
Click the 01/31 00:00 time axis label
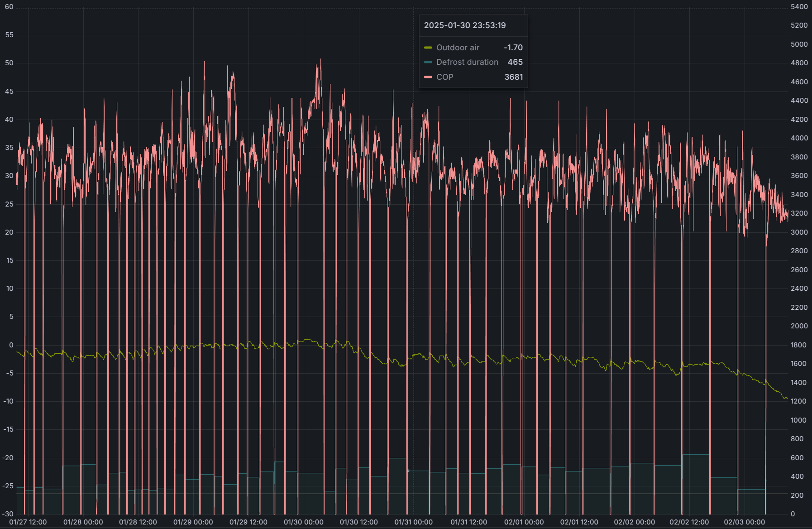click(x=413, y=522)
